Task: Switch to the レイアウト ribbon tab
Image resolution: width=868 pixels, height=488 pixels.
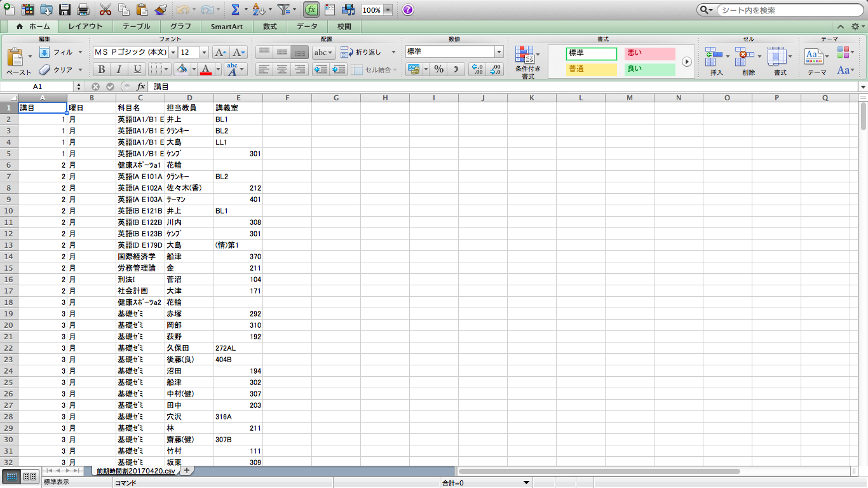Action: (x=85, y=27)
